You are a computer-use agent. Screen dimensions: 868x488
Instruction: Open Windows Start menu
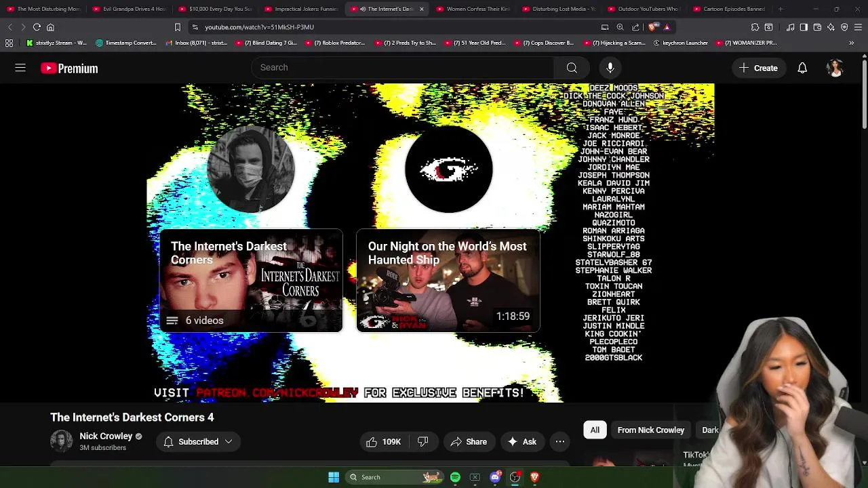tap(334, 477)
